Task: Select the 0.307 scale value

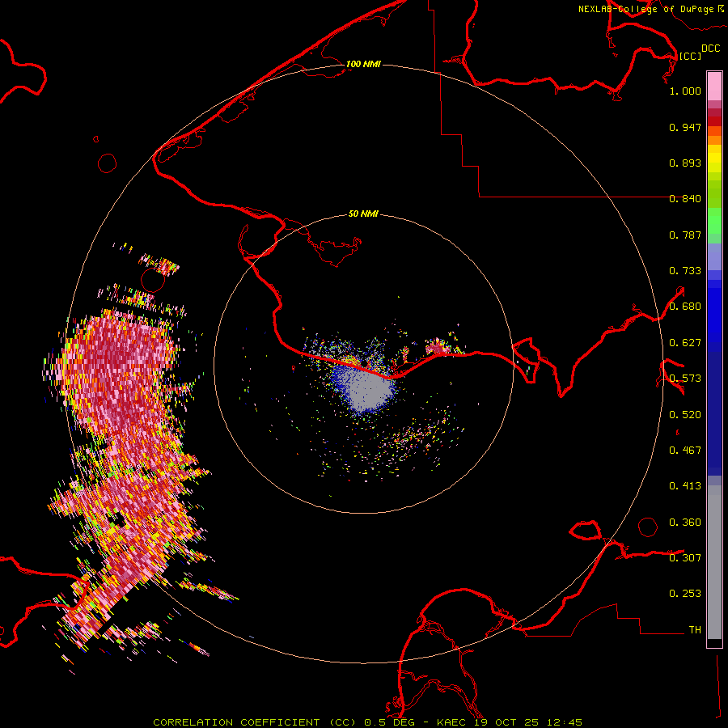Action: coord(685,558)
